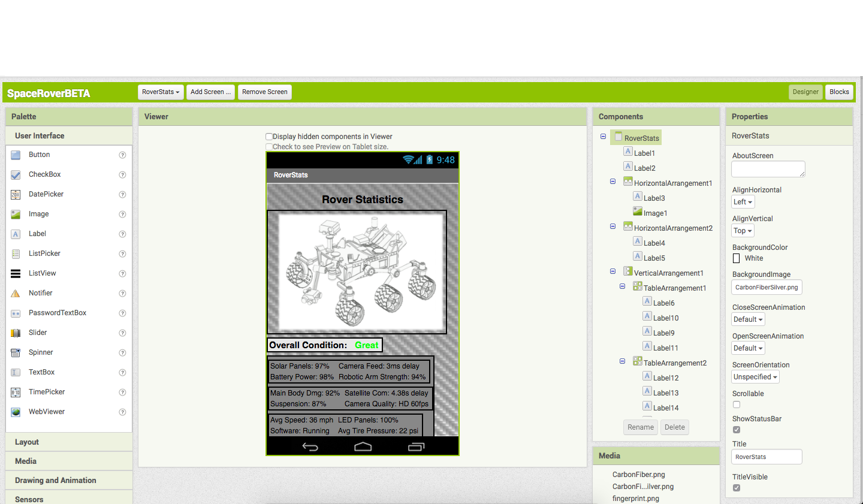The image size is (863, 504).
Task: Select the Notifier warning icon
Action: (x=16, y=294)
